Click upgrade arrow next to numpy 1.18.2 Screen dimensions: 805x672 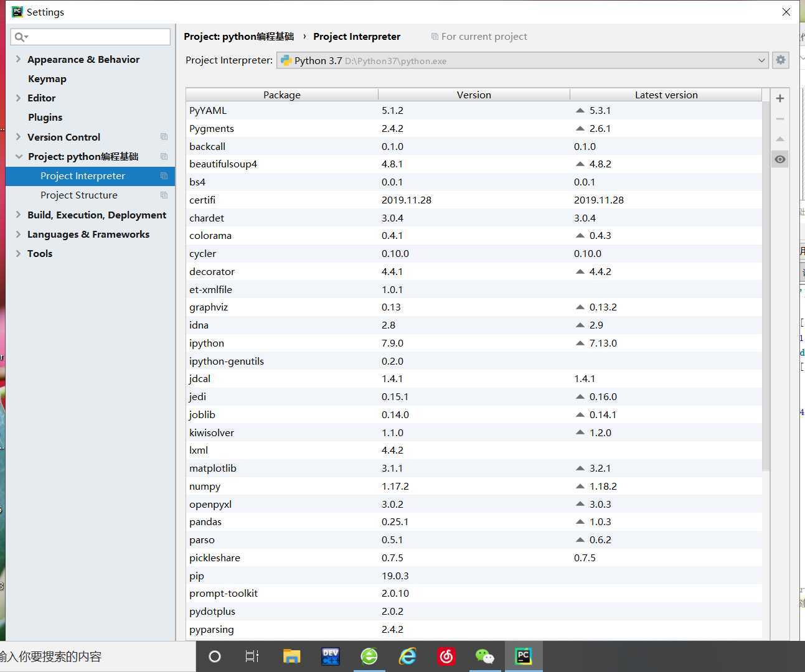tap(580, 486)
